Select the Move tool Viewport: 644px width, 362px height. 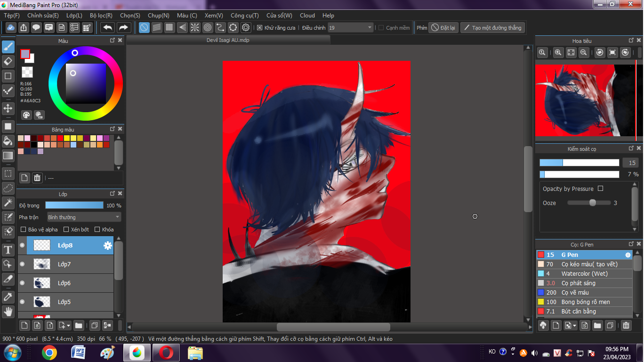(8, 108)
